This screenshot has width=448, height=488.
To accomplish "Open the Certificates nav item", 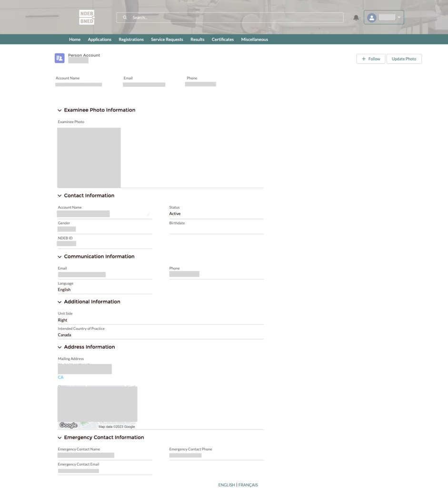I will click(x=222, y=40).
